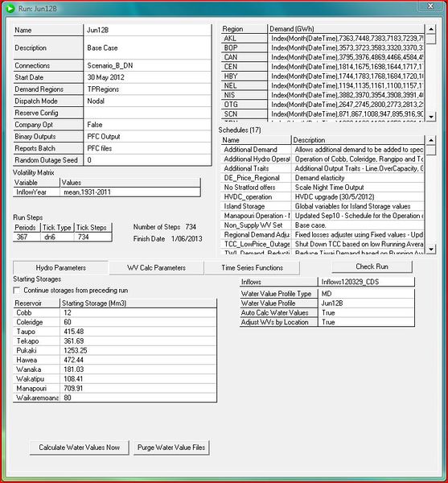Click down arrow of Schedules list scrollbar
This screenshot has height=483, width=448.
pyautogui.click(x=431, y=249)
